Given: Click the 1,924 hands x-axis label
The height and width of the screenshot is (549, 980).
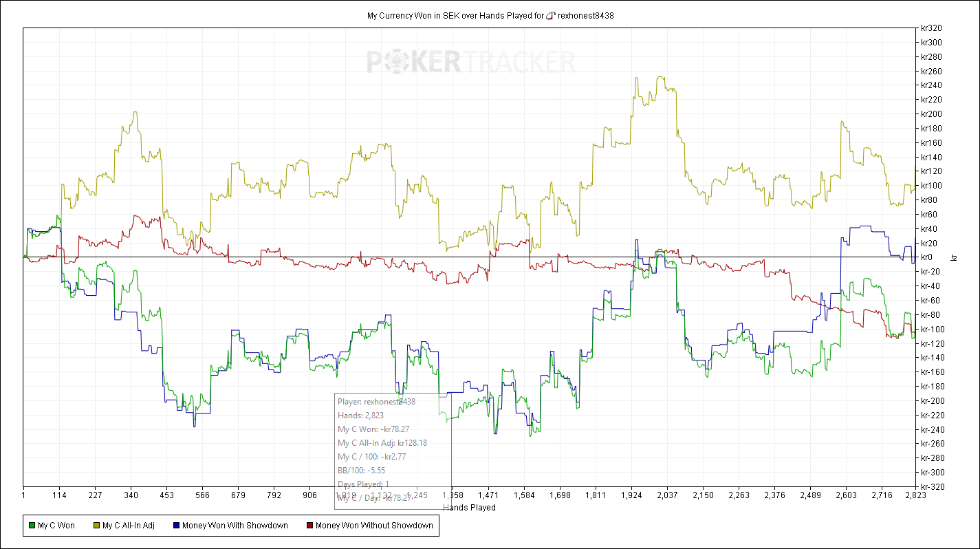Looking at the screenshot, I should point(631,495).
